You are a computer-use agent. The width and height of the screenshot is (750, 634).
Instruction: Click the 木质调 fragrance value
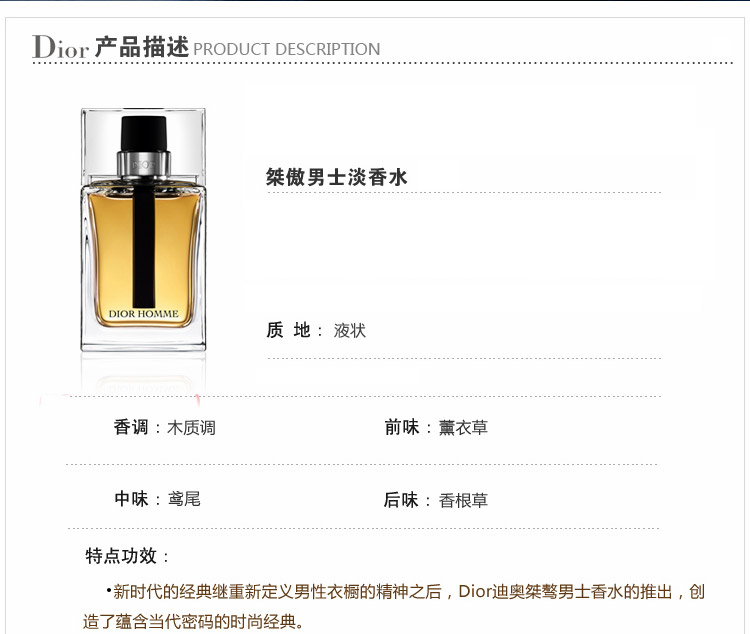tap(191, 428)
